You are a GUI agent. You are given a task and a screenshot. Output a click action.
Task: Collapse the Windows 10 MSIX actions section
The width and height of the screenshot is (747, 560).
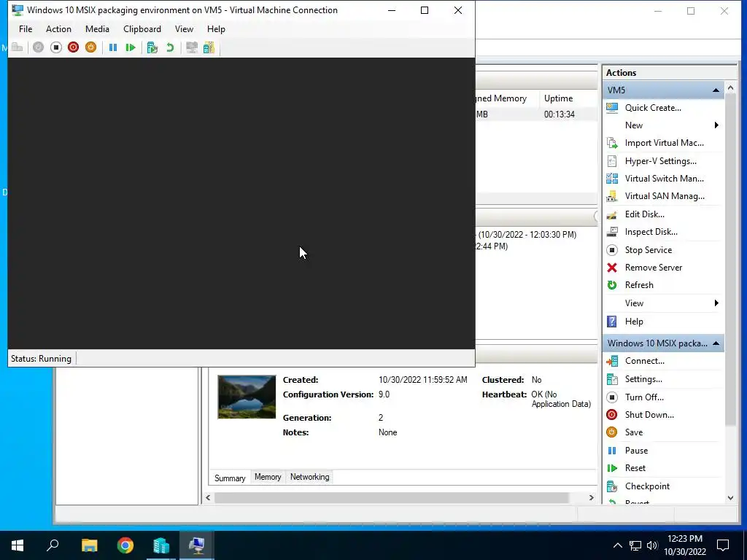716,343
